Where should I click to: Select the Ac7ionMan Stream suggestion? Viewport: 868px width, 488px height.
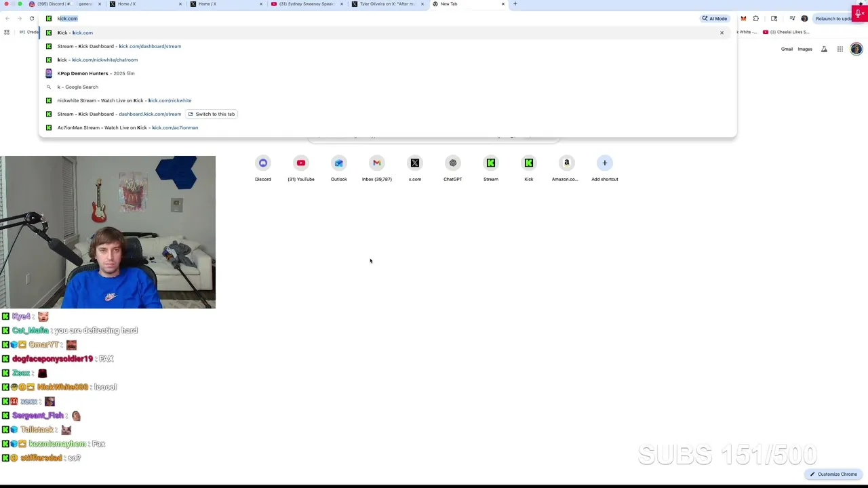coord(387,127)
